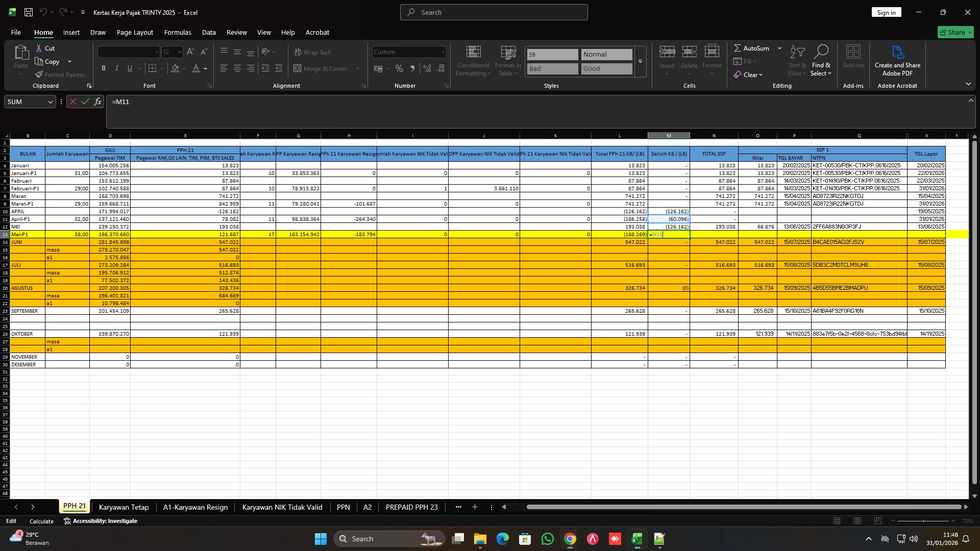Apply the Percent number format
Image resolution: width=980 pixels, height=551 pixels.
tap(399, 68)
